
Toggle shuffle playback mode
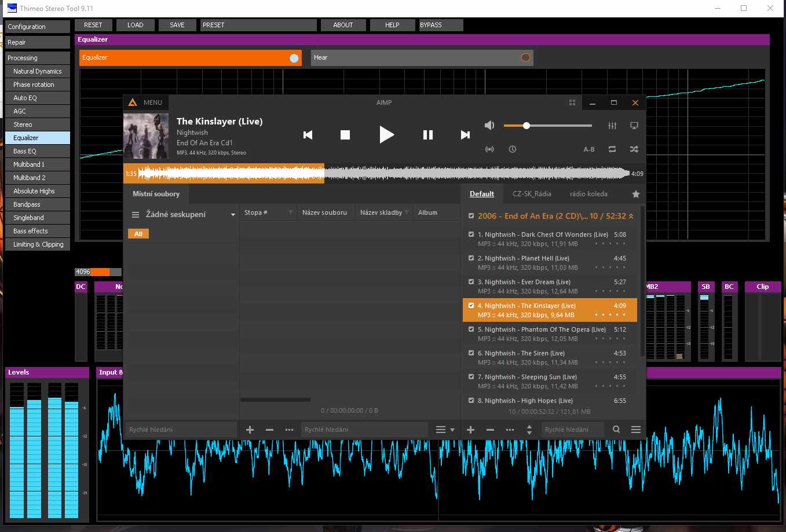pyautogui.click(x=634, y=149)
